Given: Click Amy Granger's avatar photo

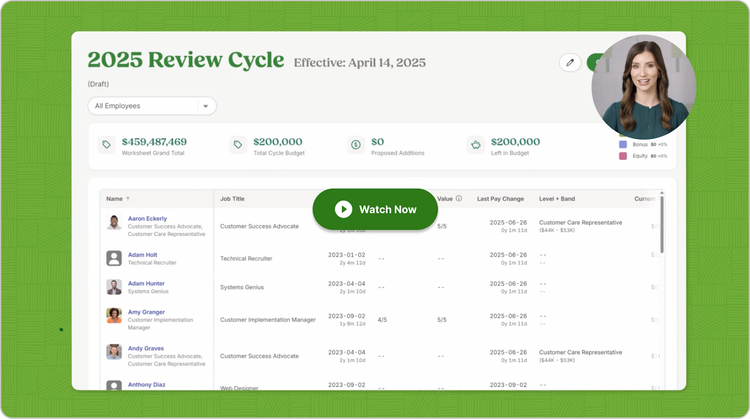Looking at the screenshot, I should 114,316.
